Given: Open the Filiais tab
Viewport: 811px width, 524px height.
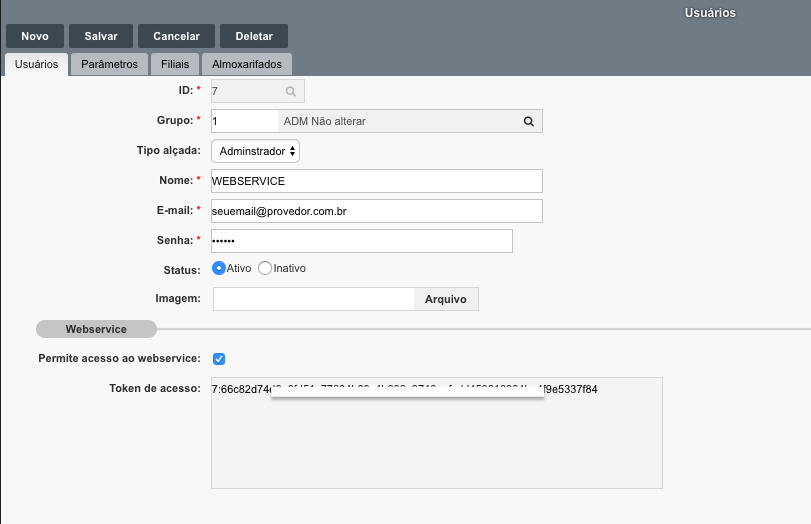Looking at the screenshot, I should click(x=175, y=64).
